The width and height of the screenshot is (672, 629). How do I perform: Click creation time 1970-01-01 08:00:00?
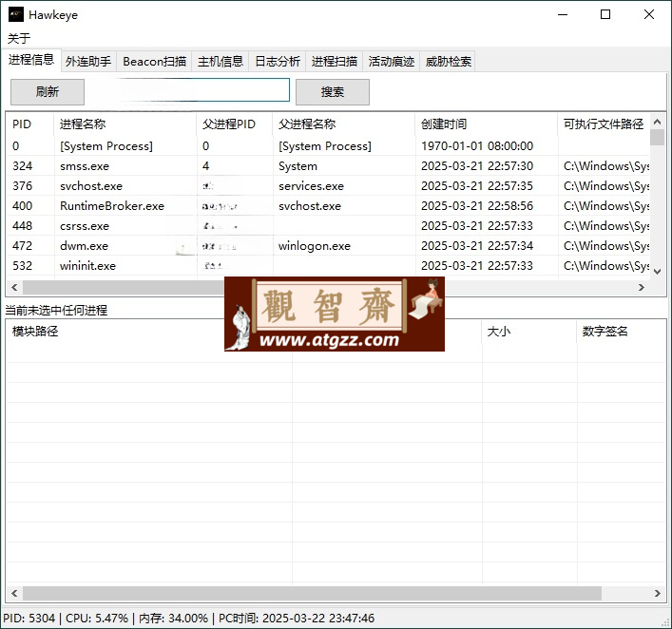(x=477, y=146)
